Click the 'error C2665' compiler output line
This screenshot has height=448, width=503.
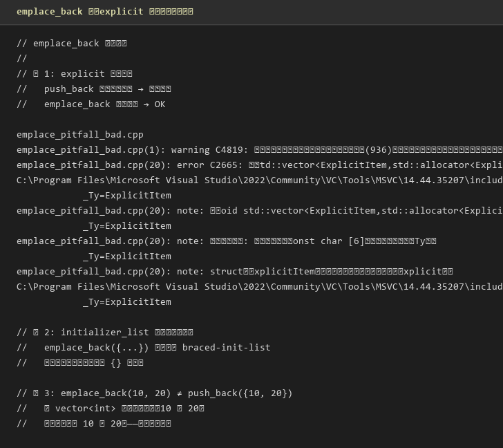tap(260, 165)
